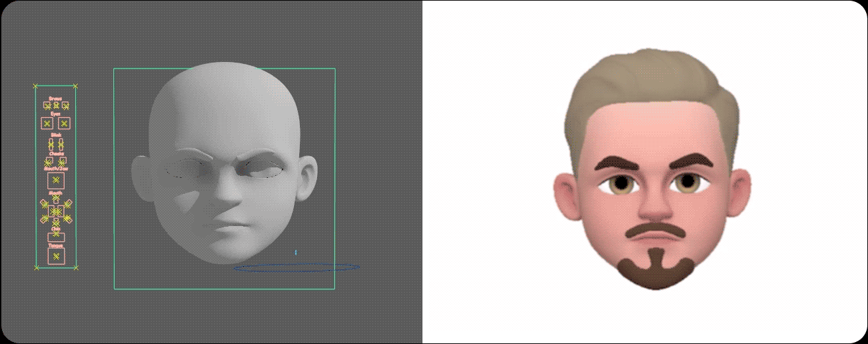Screen dimensions: 868x344
Task: Select the center Brows control handle
Action: click(56, 105)
